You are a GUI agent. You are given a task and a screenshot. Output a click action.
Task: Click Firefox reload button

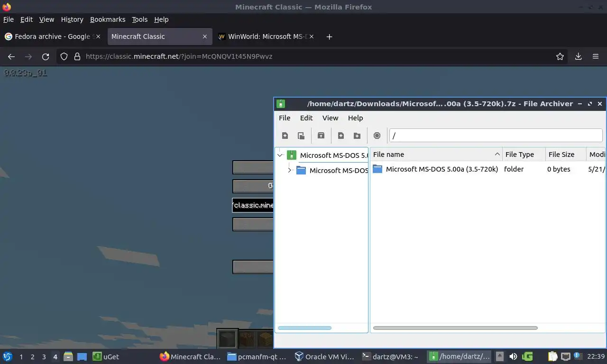(x=46, y=56)
